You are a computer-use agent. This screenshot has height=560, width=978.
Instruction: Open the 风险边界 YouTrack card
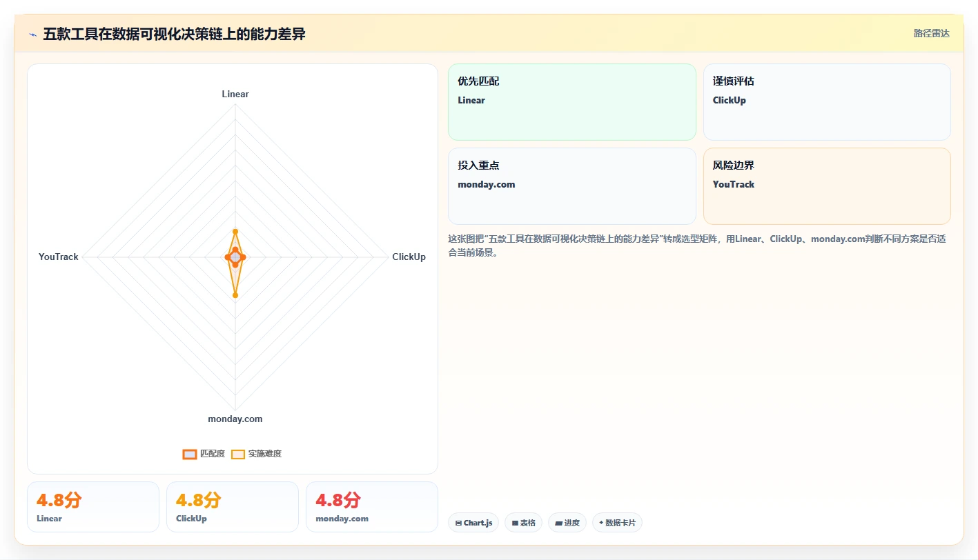(827, 186)
